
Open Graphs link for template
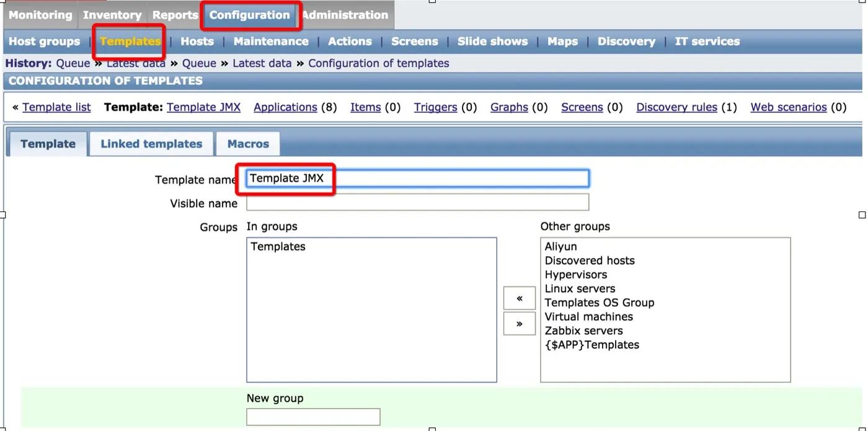509,107
